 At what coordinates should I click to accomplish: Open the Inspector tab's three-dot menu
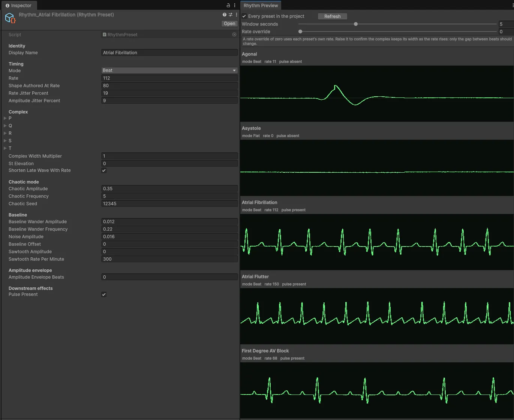click(x=235, y=5)
